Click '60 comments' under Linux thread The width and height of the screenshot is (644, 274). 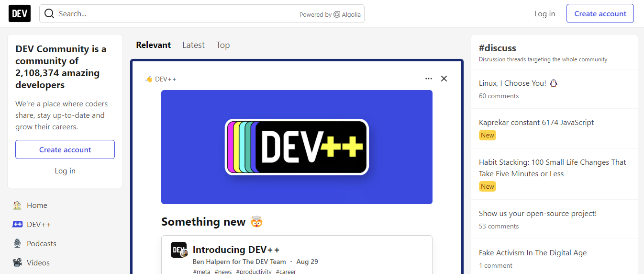pyautogui.click(x=499, y=96)
